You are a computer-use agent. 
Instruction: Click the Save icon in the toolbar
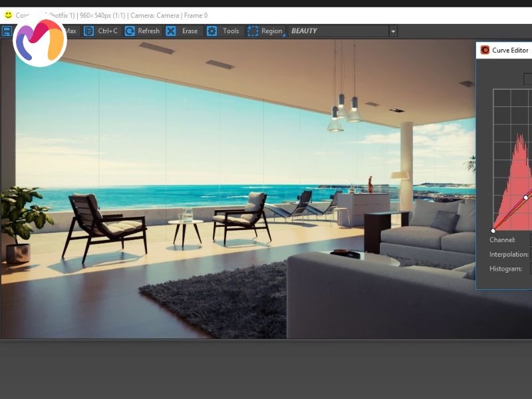click(x=7, y=31)
